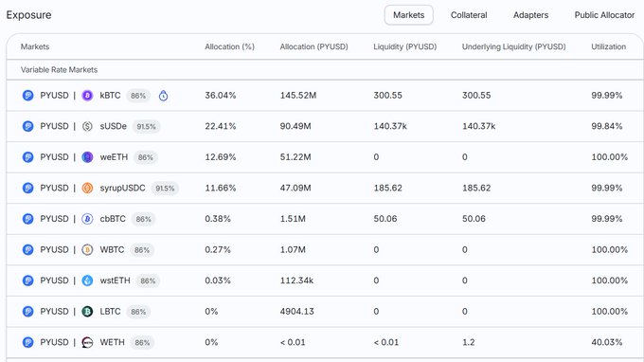The image size is (644, 362).
Task: Click PYUSD icon in the syrupUSDC row
Action: (x=27, y=189)
